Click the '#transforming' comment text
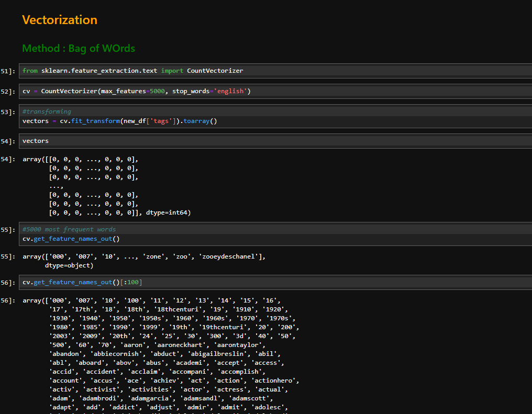Image resolution: width=532 pixels, height=414 pixels. [47, 111]
